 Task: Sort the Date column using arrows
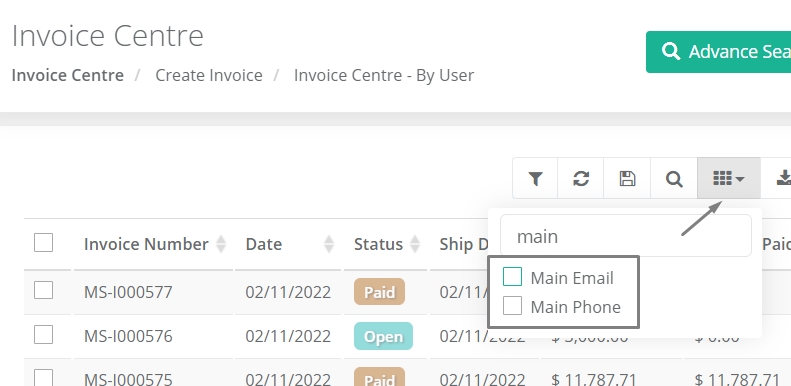click(x=329, y=244)
